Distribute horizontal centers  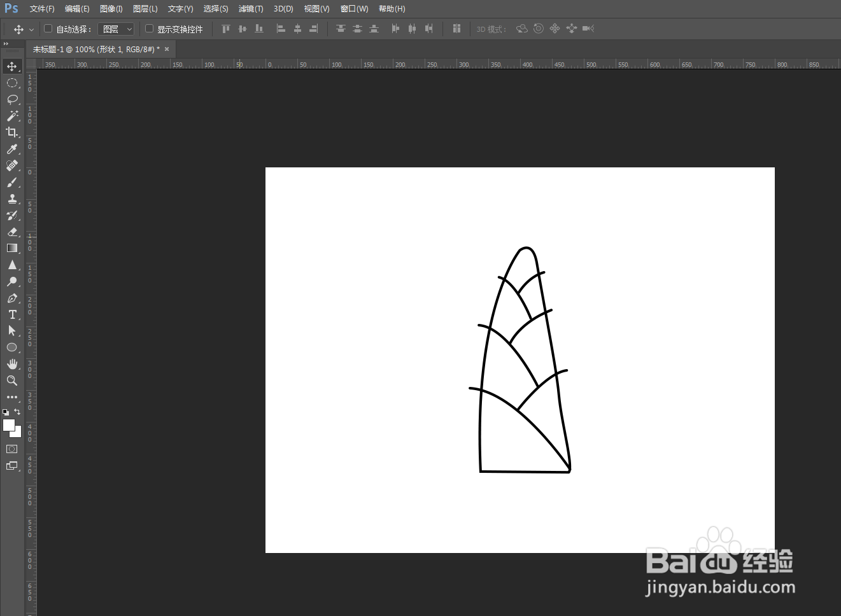[x=413, y=29]
